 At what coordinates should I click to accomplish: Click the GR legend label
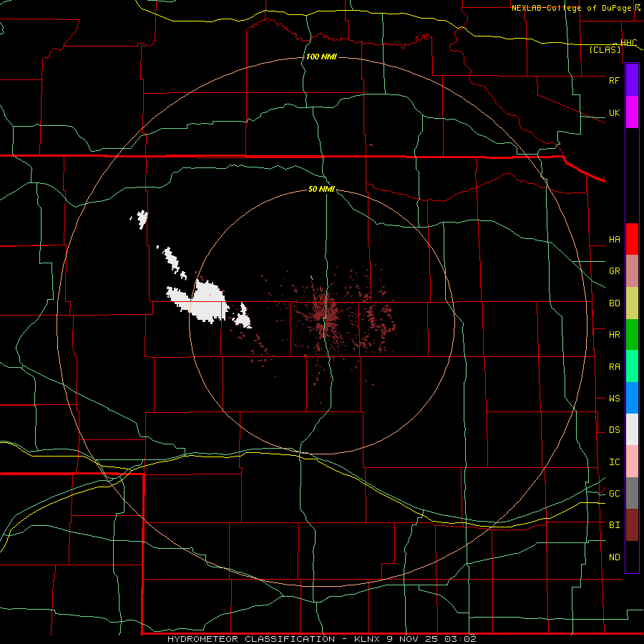[614, 270]
